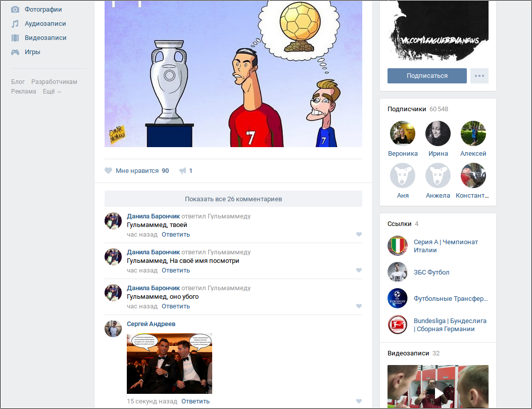Play the video thumbnail
This screenshot has height=409, width=532.
(x=438, y=387)
